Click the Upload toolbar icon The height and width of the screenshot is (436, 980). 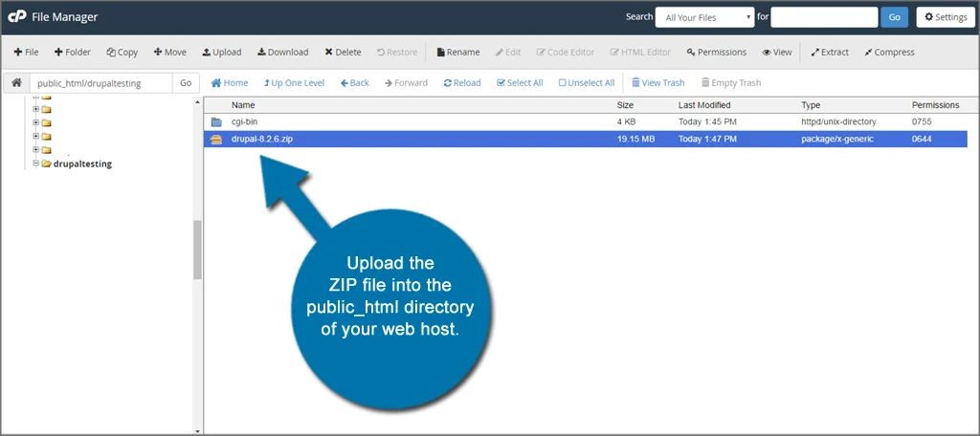point(222,53)
